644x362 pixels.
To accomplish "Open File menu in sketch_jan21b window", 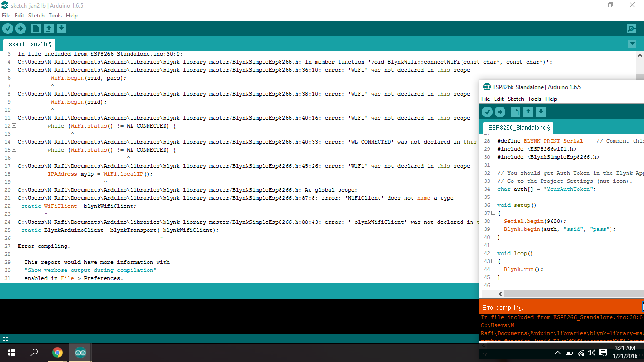I will [x=6, y=16].
